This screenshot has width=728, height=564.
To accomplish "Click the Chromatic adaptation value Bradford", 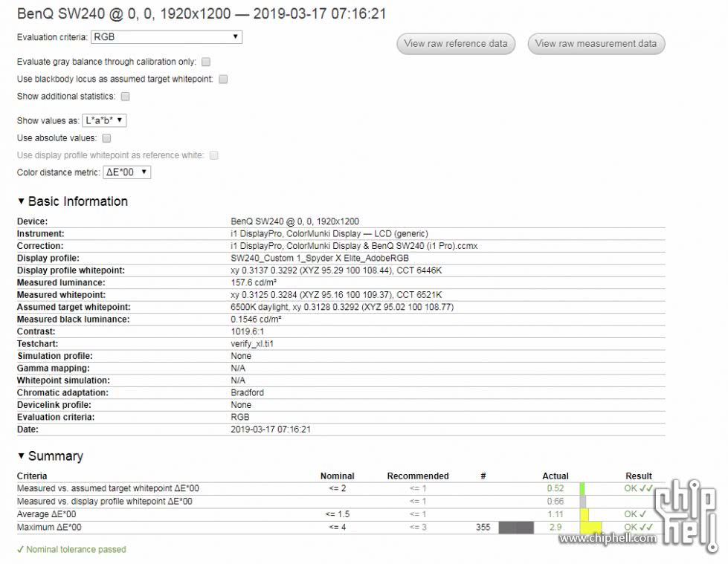I will tap(247, 392).
